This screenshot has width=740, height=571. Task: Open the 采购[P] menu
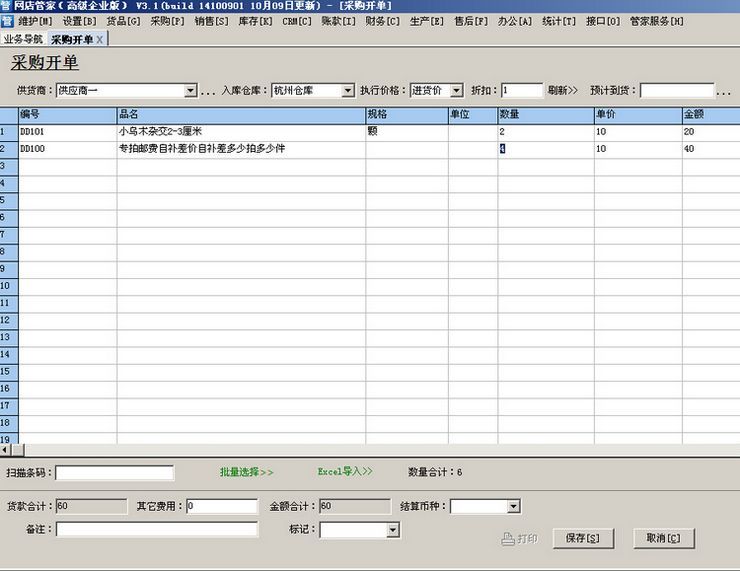pyautogui.click(x=167, y=21)
